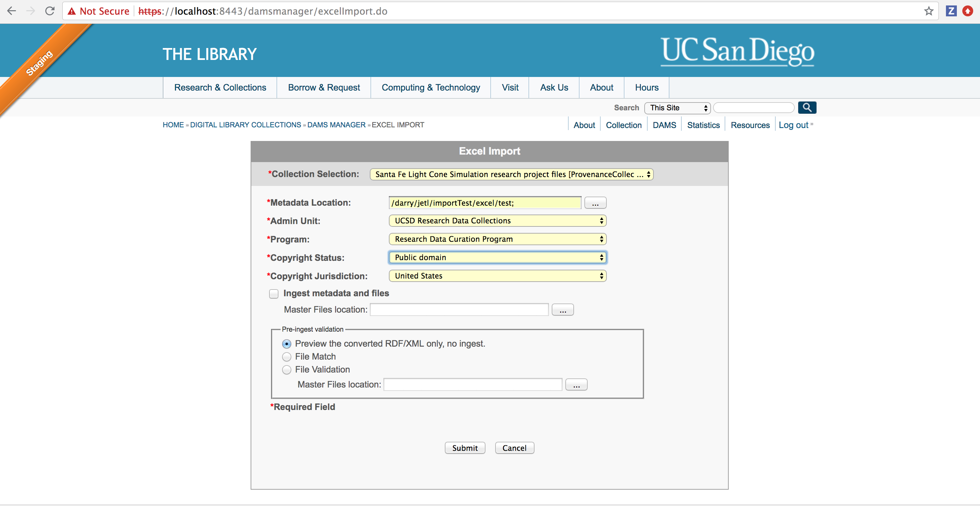Click the browser forward arrow icon

coord(30,11)
